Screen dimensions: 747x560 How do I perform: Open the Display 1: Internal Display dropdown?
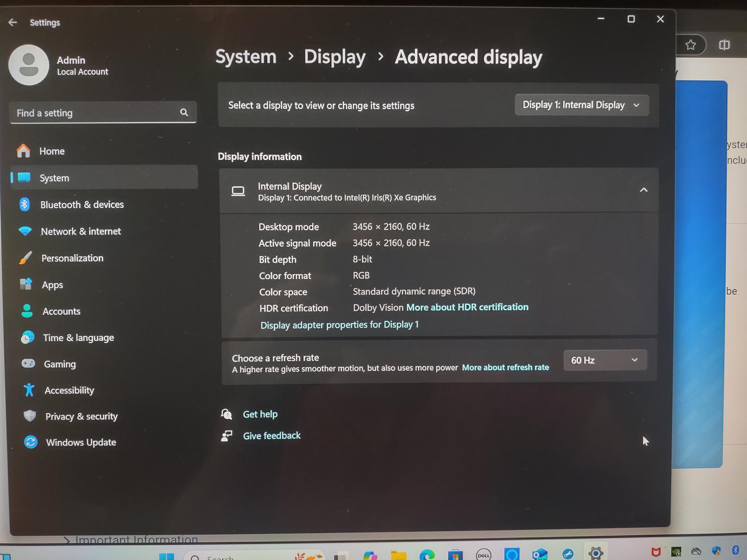pyautogui.click(x=581, y=105)
